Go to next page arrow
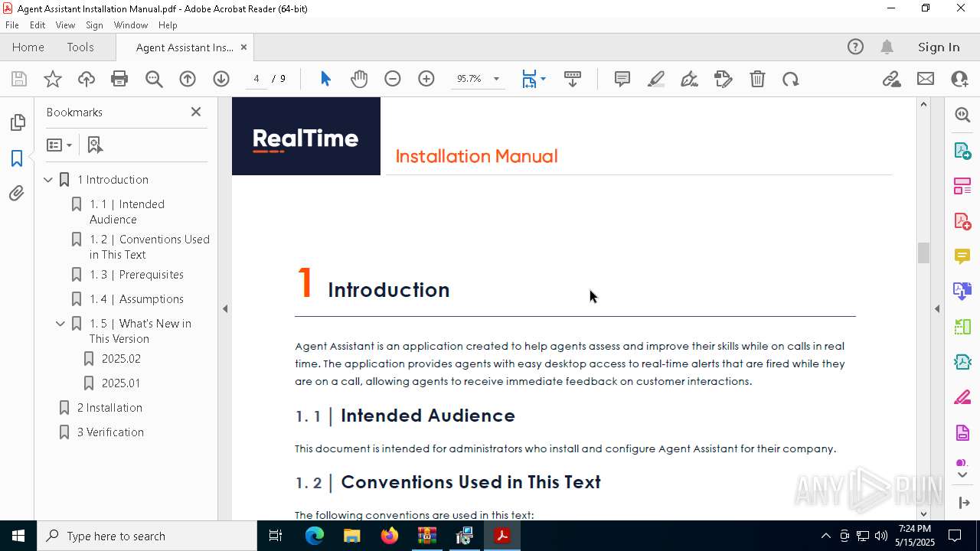This screenshot has height=551, width=980. [221, 79]
